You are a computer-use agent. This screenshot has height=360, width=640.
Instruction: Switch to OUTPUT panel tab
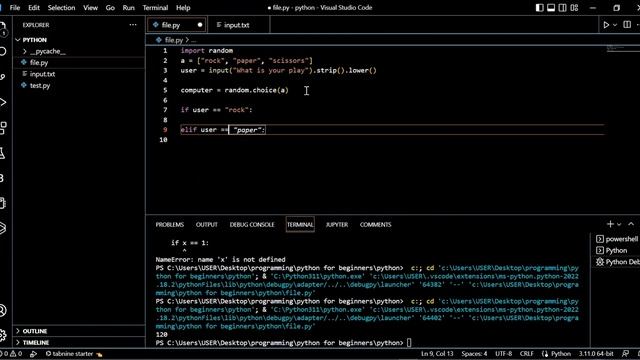[207, 224]
